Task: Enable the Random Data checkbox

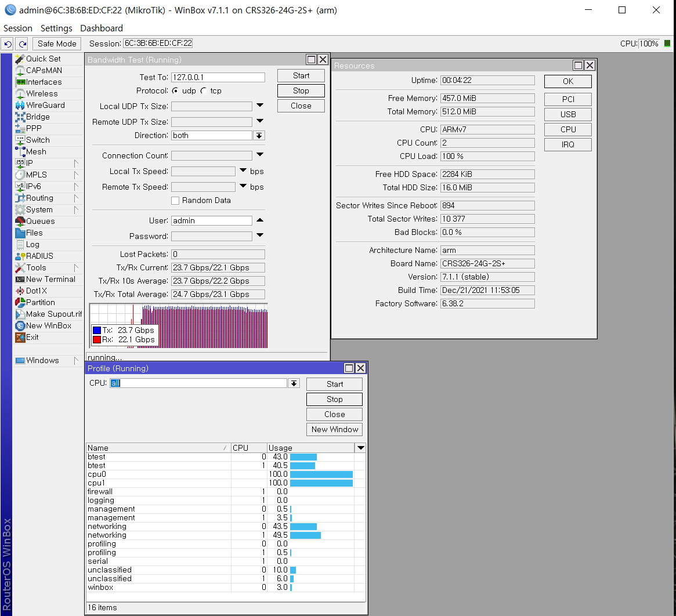Action: click(x=175, y=201)
